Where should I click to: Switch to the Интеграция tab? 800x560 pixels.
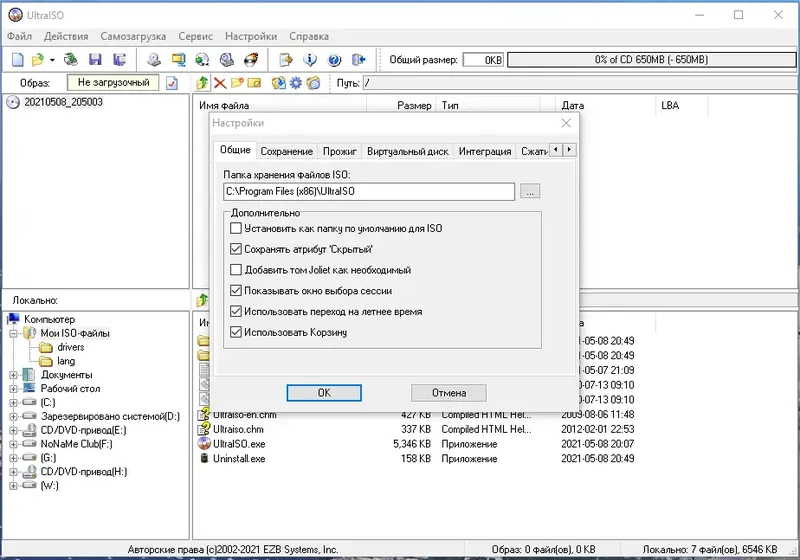(485, 151)
